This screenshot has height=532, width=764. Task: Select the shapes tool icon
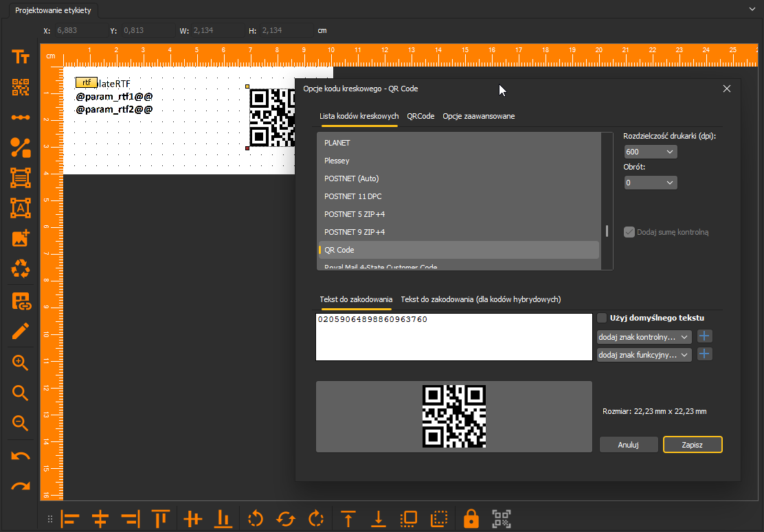point(21,148)
